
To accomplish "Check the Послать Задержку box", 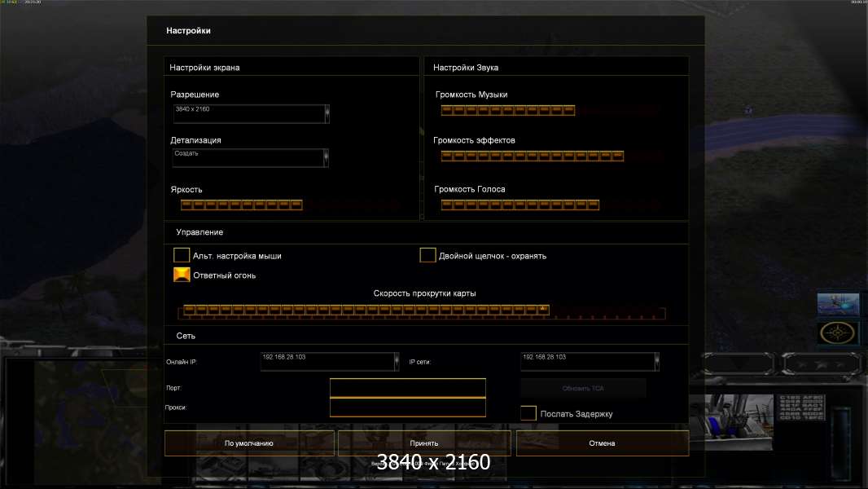I will (x=528, y=414).
